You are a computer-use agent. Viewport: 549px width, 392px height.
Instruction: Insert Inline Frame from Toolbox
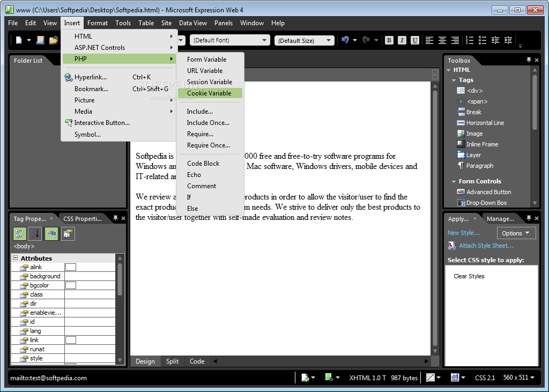coord(478,144)
